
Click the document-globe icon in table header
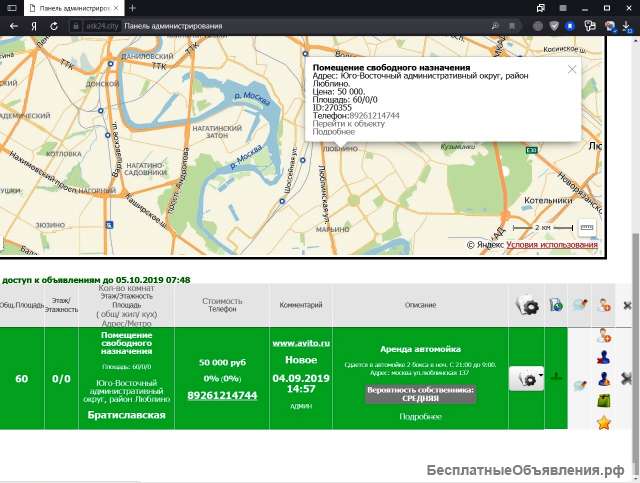(556, 305)
